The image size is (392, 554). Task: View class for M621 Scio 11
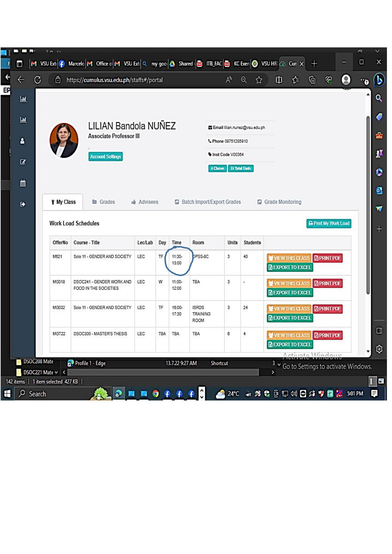click(x=289, y=258)
